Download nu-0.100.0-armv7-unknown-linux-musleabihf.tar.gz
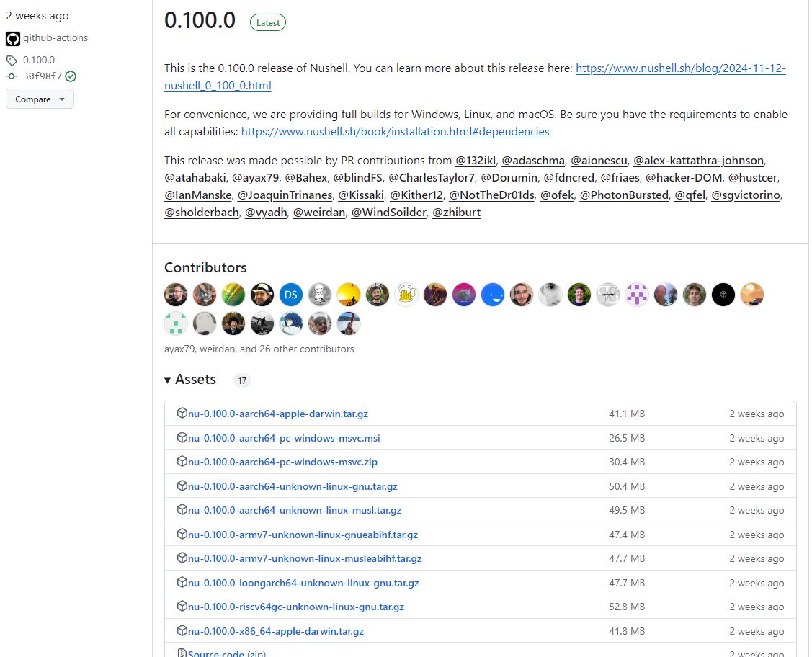Image resolution: width=812 pixels, height=657 pixels. (305, 558)
